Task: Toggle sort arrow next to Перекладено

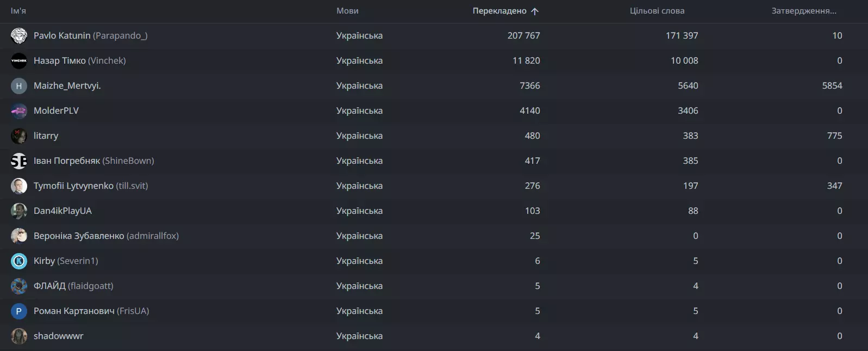Action: click(535, 11)
